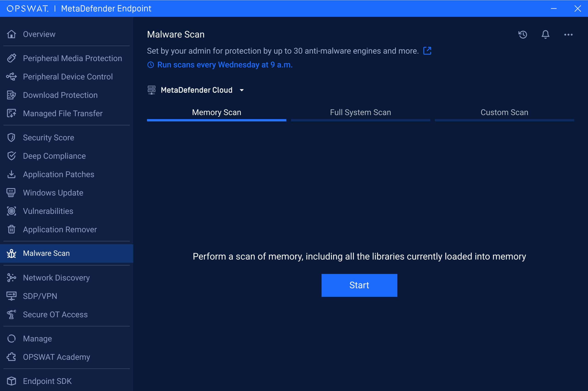The image size is (588, 391).
Task: Open Download Protection in the sidebar
Action: pos(60,95)
